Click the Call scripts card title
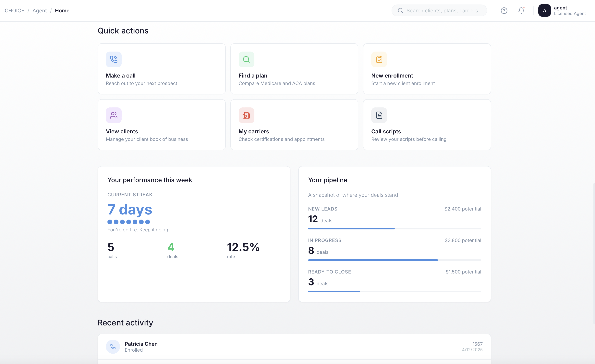This screenshot has height=364, width=595. [386, 131]
